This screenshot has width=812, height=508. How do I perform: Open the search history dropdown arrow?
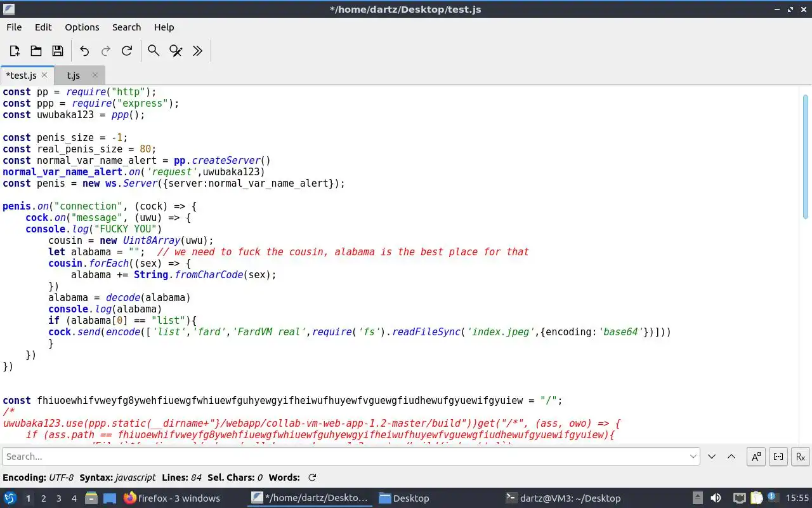pos(693,456)
